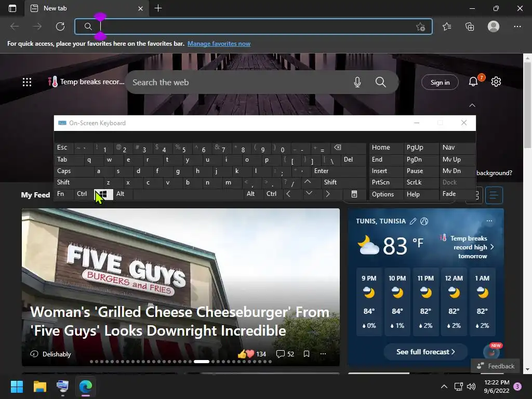
Task: Open See full forecast button
Action: tap(425, 352)
